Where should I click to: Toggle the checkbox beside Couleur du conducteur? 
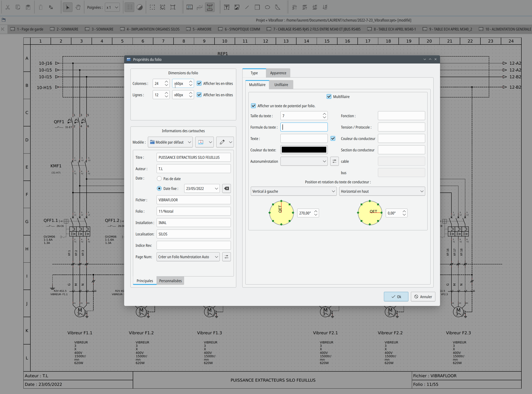(x=333, y=138)
